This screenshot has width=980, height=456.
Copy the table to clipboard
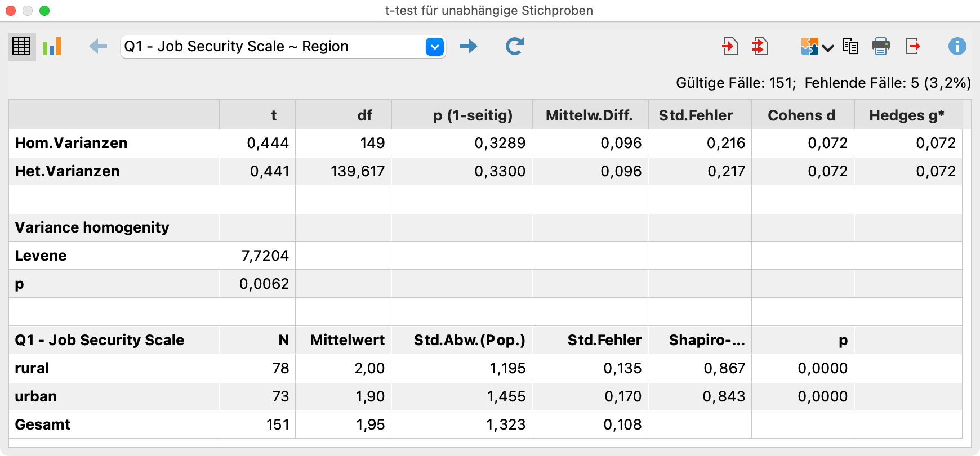(850, 47)
